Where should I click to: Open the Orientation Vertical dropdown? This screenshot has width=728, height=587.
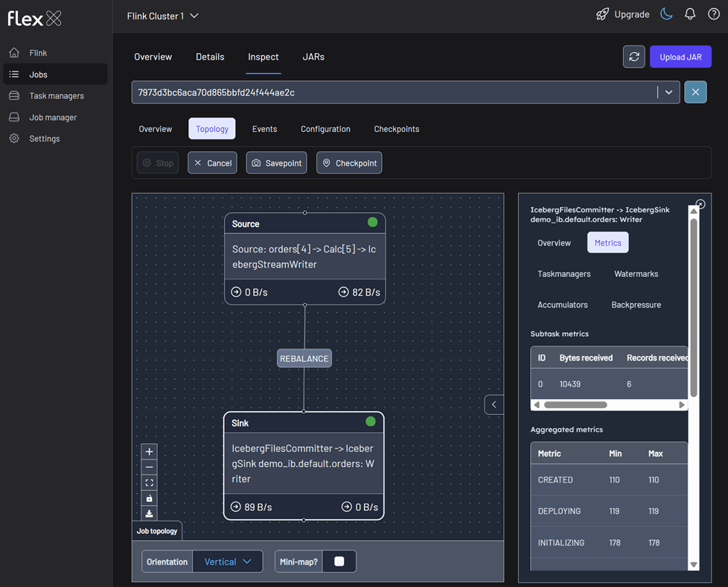point(228,562)
